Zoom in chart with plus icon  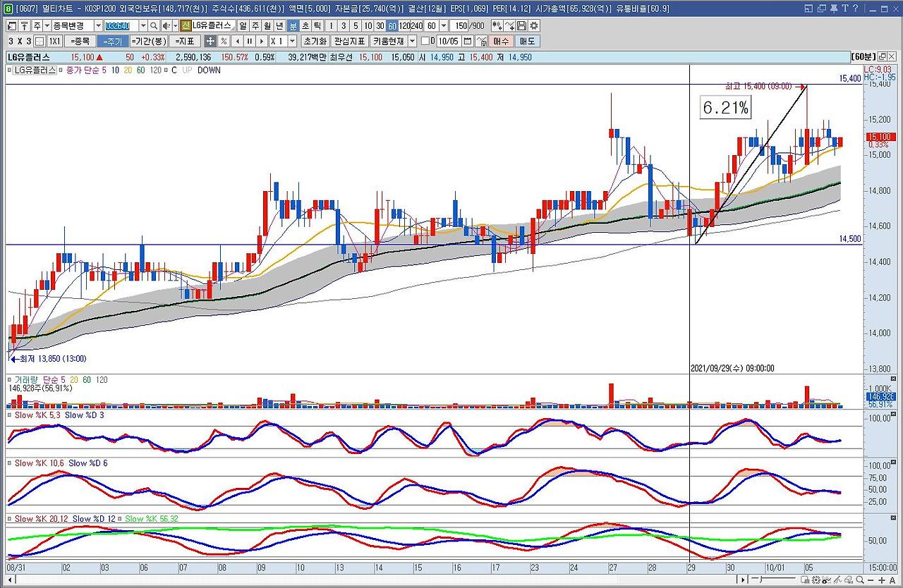pyautogui.click(x=882, y=580)
